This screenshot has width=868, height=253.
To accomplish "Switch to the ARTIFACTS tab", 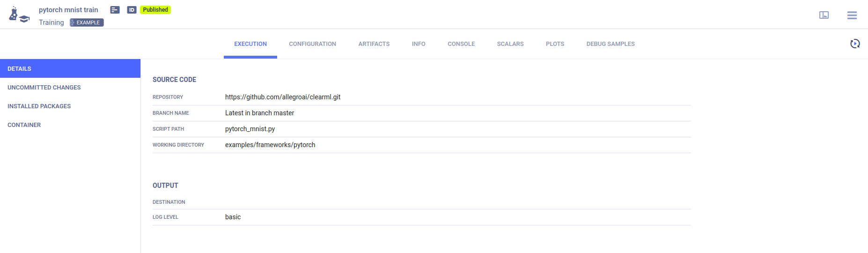I will point(374,44).
